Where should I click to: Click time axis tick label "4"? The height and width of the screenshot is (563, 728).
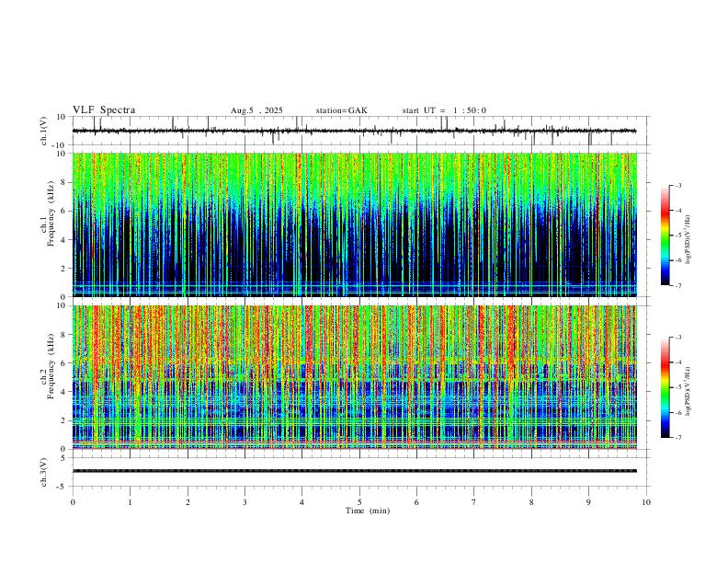(302, 502)
